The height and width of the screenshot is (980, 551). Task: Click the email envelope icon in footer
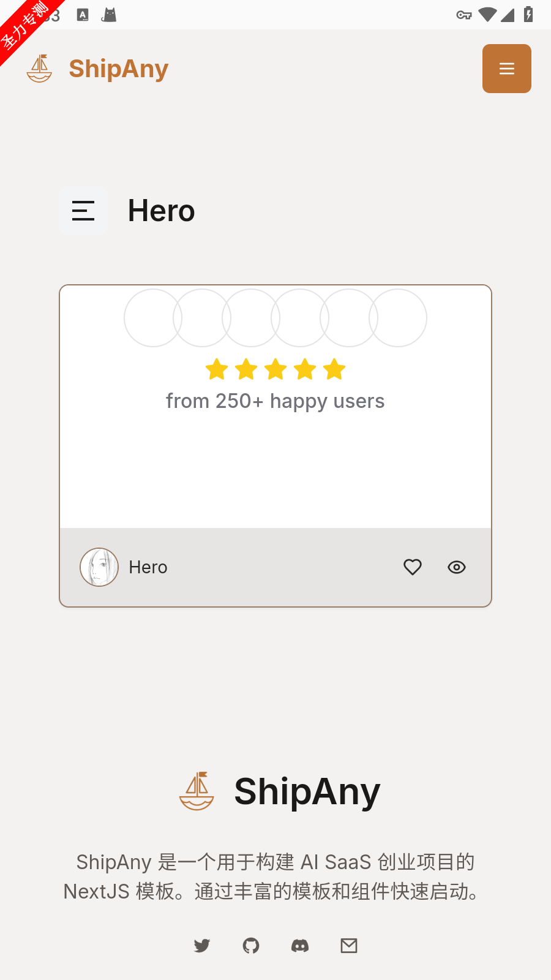(x=349, y=946)
